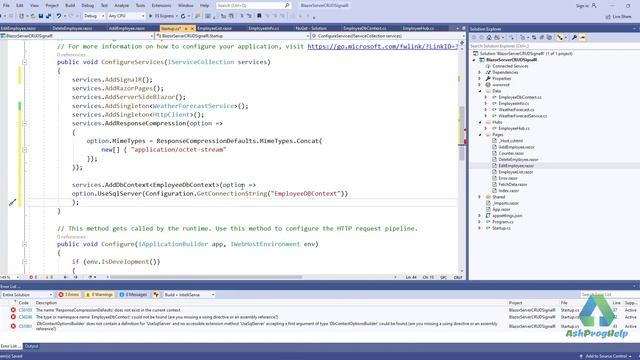Switch to the EmployeeList.razor tab
This screenshot has width=640, height=360.
[x=214, y=28]
